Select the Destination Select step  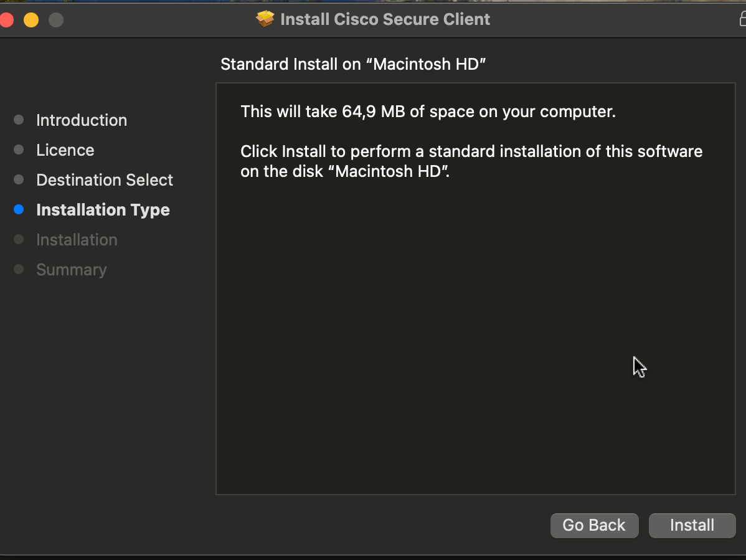click(x=105, y=180)
